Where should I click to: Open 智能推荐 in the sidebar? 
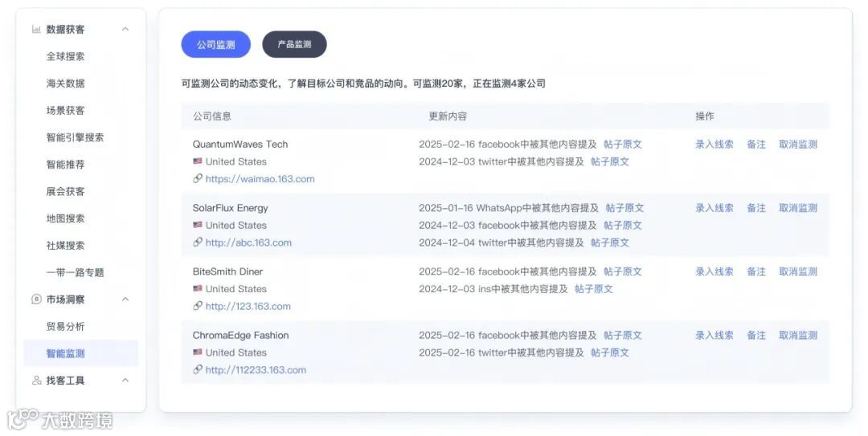pyautogui.click(x=65, y=165)
